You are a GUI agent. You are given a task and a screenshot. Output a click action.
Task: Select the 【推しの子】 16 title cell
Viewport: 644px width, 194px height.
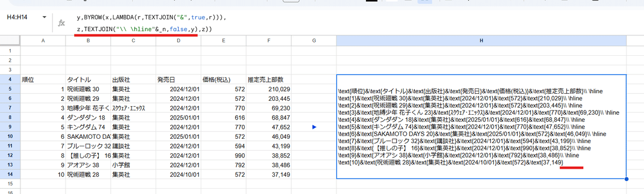pos(88,156)
